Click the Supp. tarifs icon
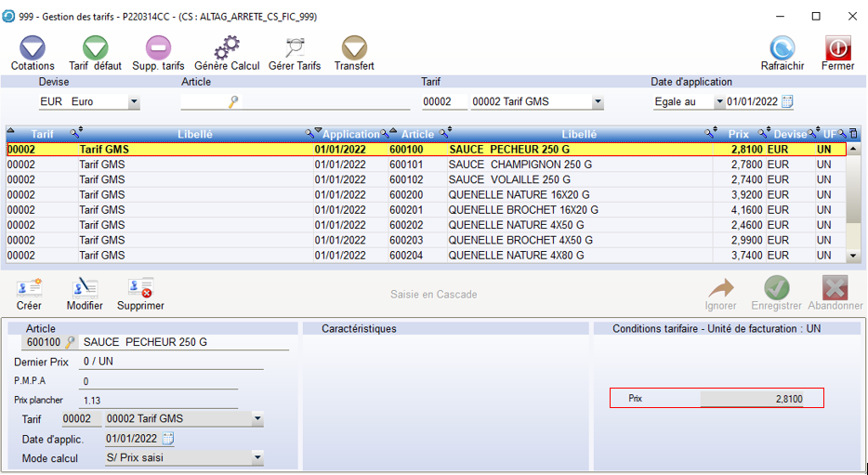Image resolution: width=868 pixels, height=475 pixels. tap(158, 48)
